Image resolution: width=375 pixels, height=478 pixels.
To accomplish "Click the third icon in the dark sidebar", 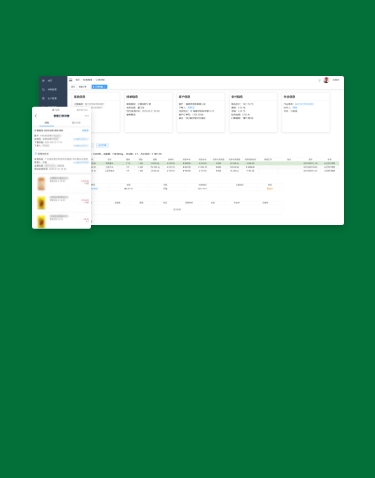I will tap(43, 99).
